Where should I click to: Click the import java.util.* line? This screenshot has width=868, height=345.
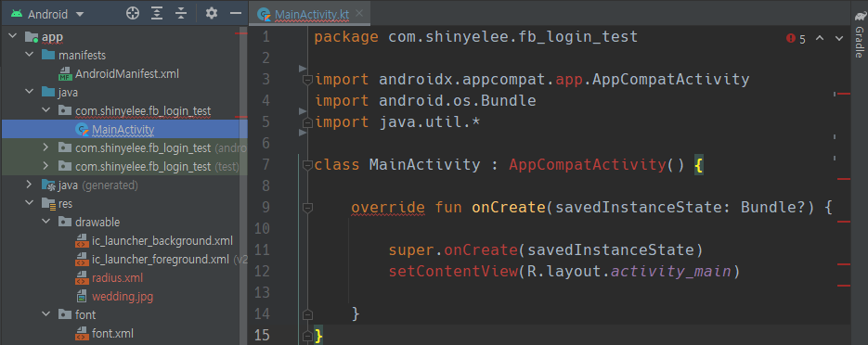[x=397, y=122]
